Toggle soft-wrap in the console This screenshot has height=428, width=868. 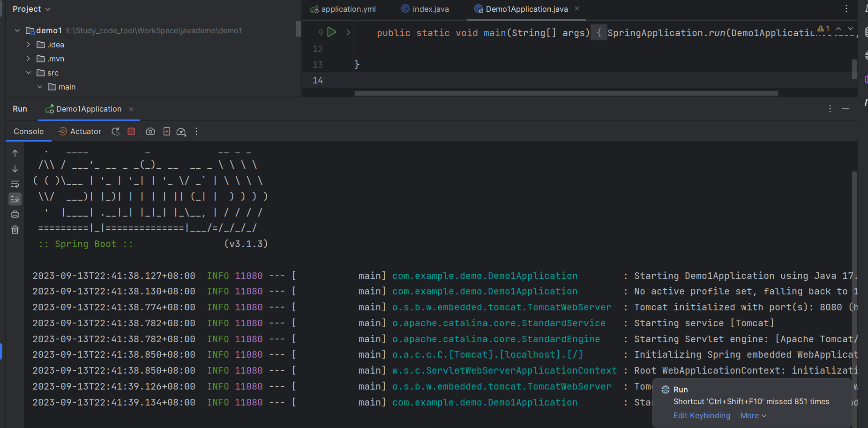(x=15, y=184)
